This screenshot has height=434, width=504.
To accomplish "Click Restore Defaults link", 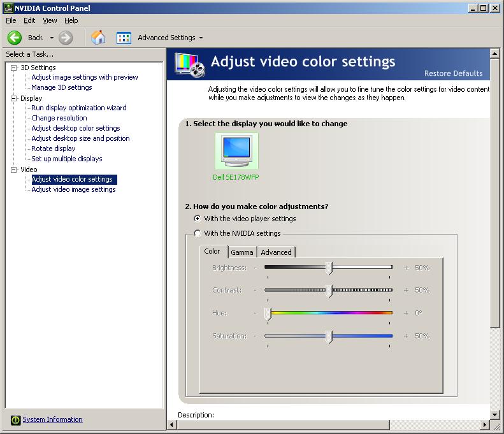I will click(453, 73).
